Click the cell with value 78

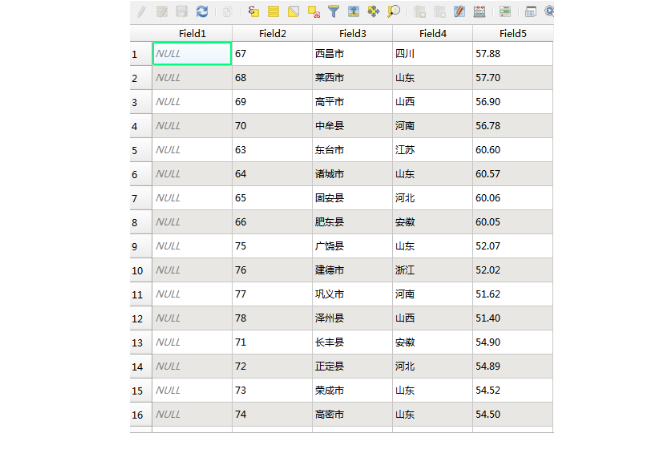point(273,318)
